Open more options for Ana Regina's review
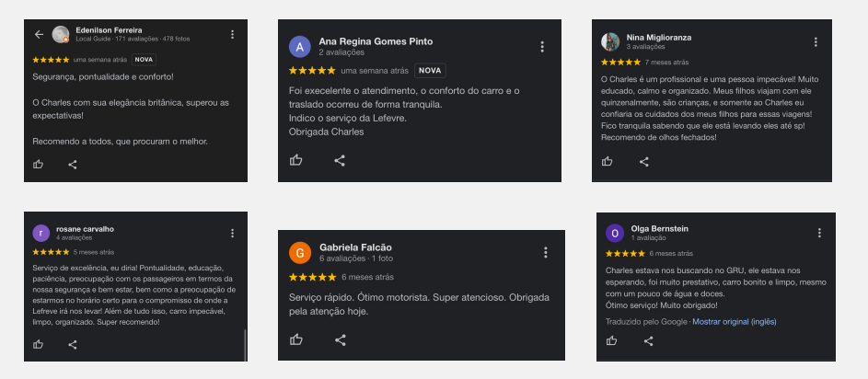 pyautogui.click(x=542, y=47)
